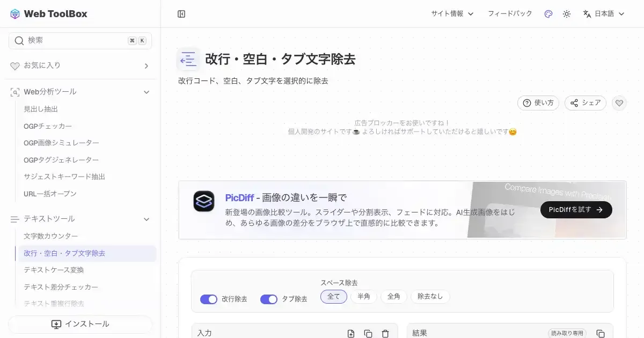
Task: Copy input text with the copy icon
Action: 368,334
